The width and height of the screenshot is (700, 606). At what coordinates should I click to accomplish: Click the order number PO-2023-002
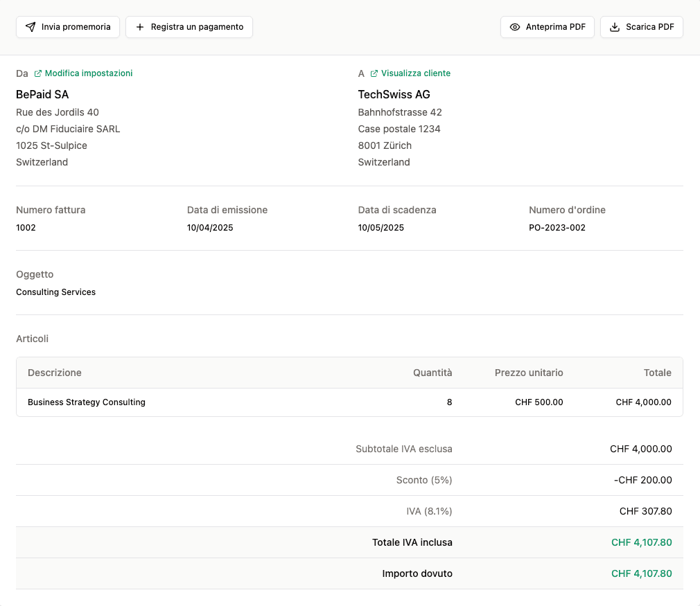point(557,228)
